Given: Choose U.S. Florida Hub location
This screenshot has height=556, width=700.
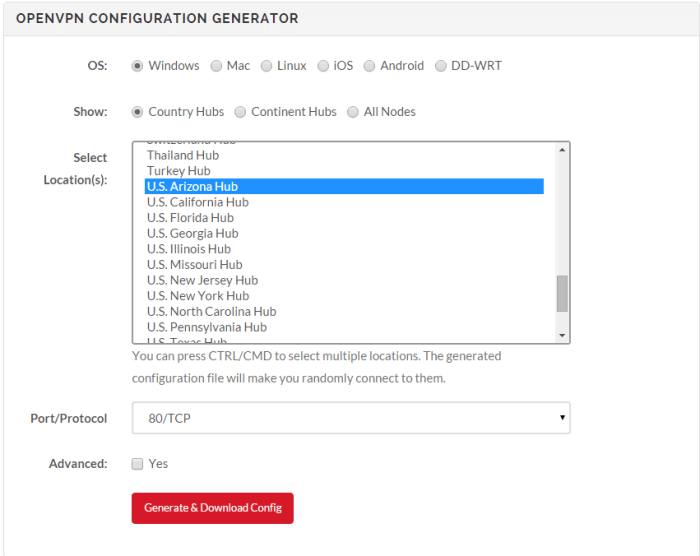Looking at the screenshot, I should point(344,218).
